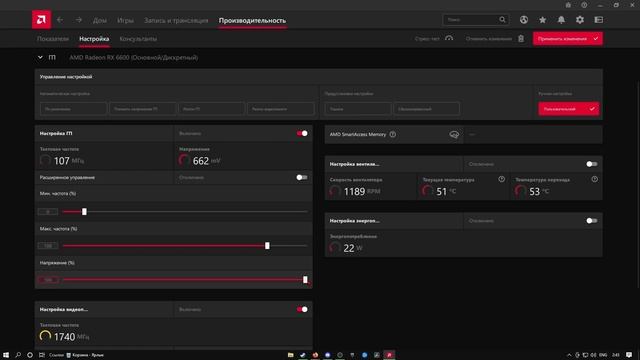This screenshot has width=640, height=360.
Task: Click the bug report icon in title bar
Action: pyautogui.click(x=568, y=5)
